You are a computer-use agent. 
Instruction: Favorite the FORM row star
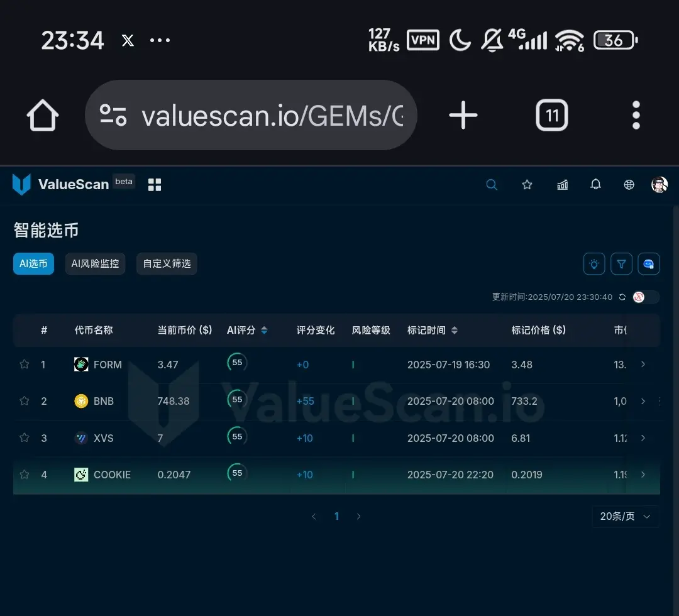point(25,364)
